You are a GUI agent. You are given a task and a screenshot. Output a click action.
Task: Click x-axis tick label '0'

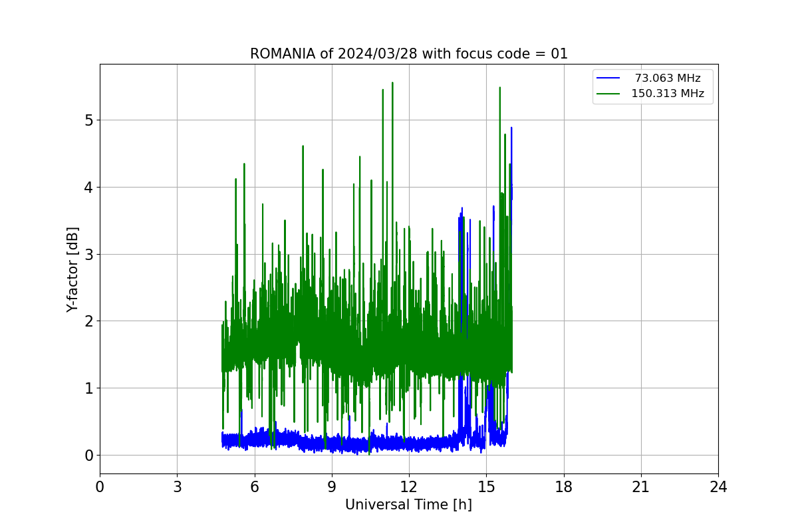(x=100, y=487)
